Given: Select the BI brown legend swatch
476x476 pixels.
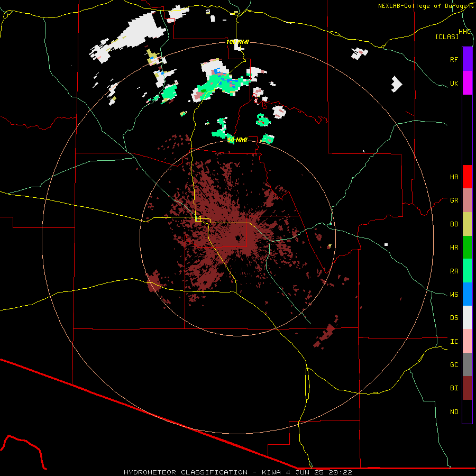Looking at the screenshot, I should coord(467,388).
